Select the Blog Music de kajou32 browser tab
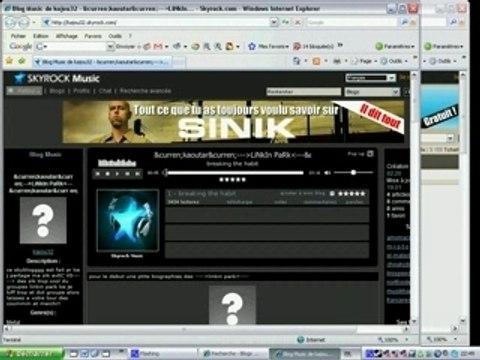The width and height of the screenshot is (480, 360). point(102,62)
